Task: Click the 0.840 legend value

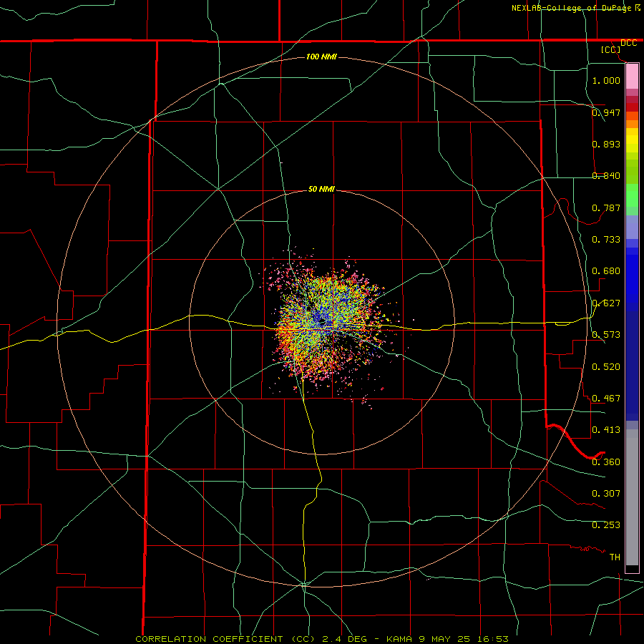Action: click(x=606, y=175)
